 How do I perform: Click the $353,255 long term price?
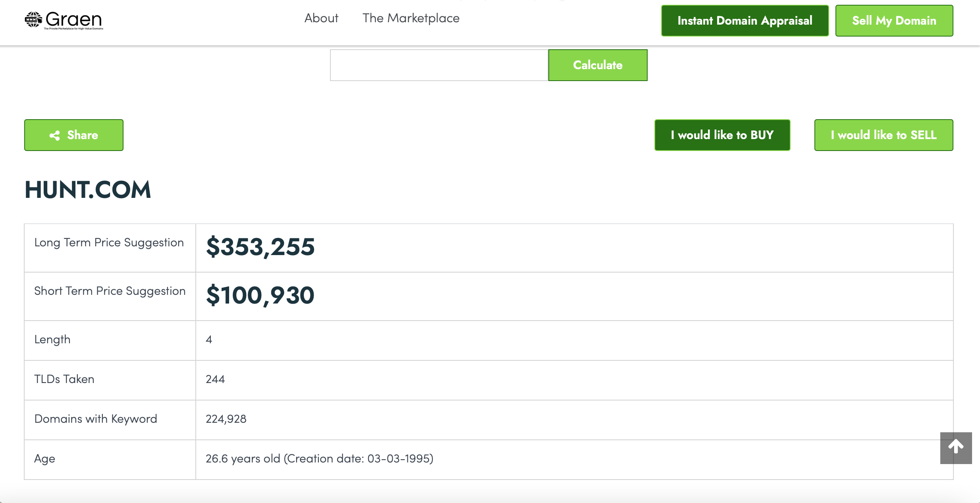click(260, 247)
